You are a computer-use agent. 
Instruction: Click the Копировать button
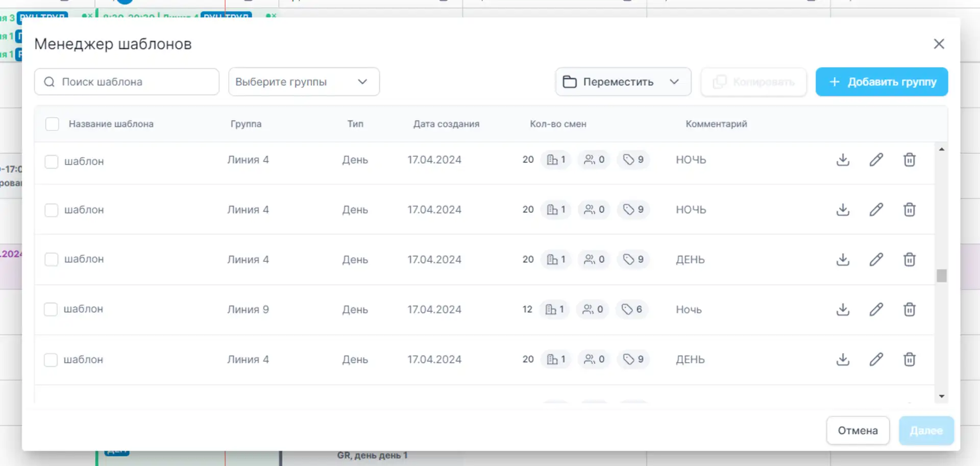pos(754,82)
